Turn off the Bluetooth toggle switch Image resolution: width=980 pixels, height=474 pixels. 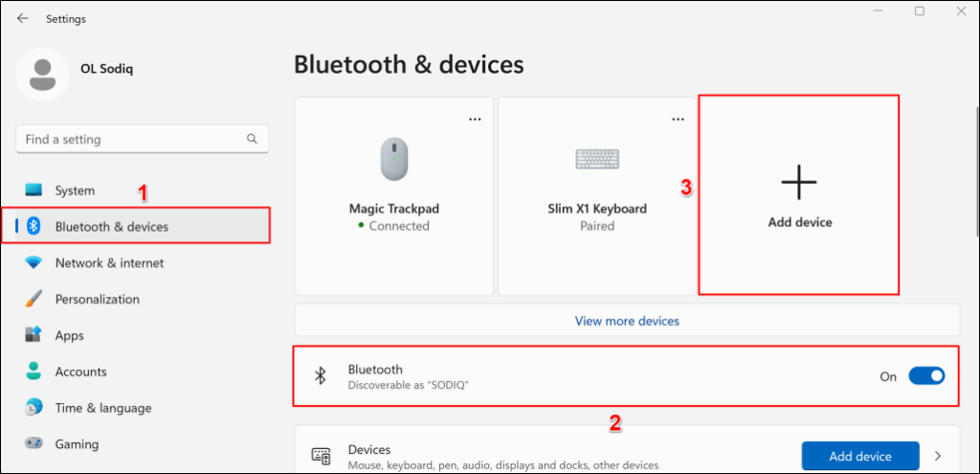(925, 376)
